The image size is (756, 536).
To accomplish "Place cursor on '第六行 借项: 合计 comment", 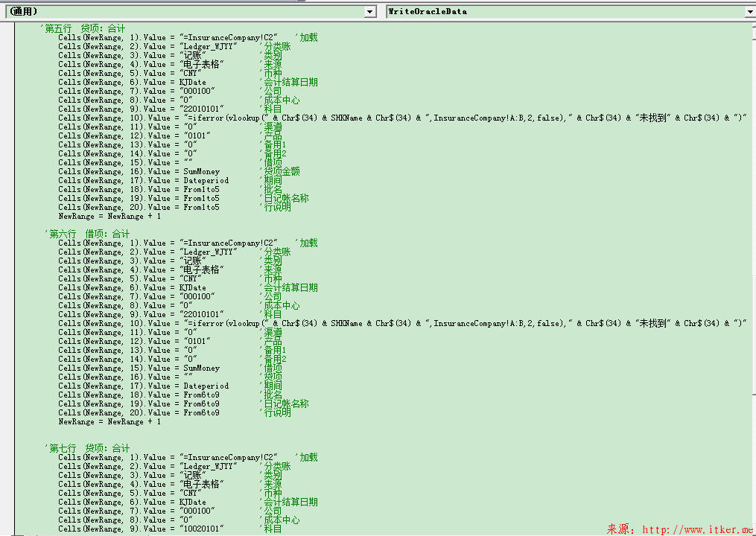I will point(87,234).
